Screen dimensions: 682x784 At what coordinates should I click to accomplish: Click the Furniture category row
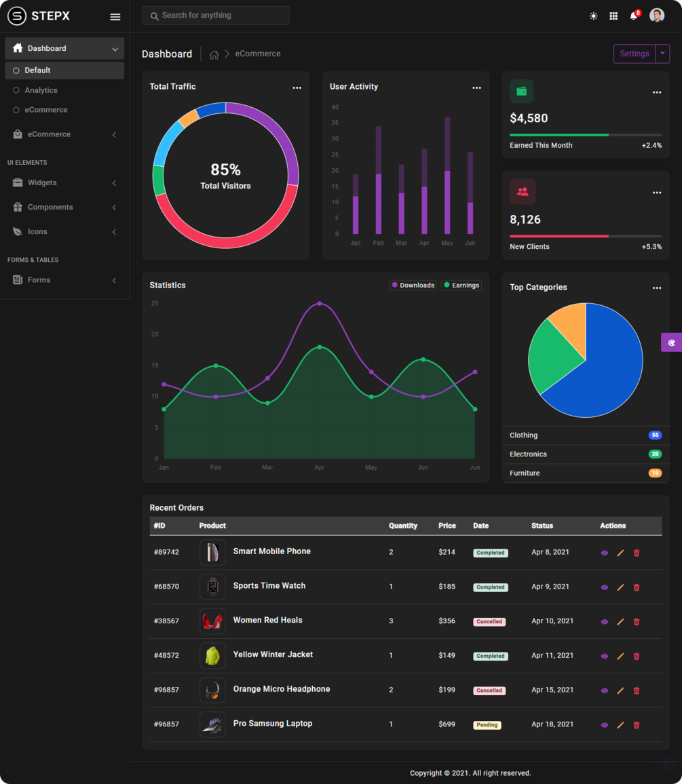[x=586, y=473]
